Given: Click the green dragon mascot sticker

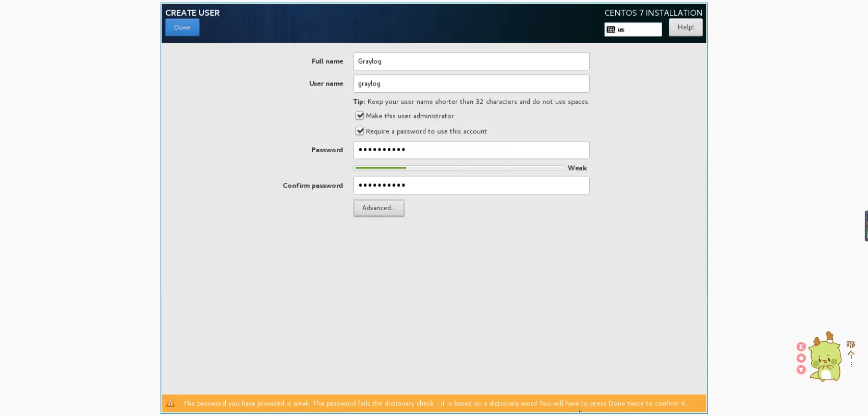Looking at the screenshot, I should coord(826,358).
